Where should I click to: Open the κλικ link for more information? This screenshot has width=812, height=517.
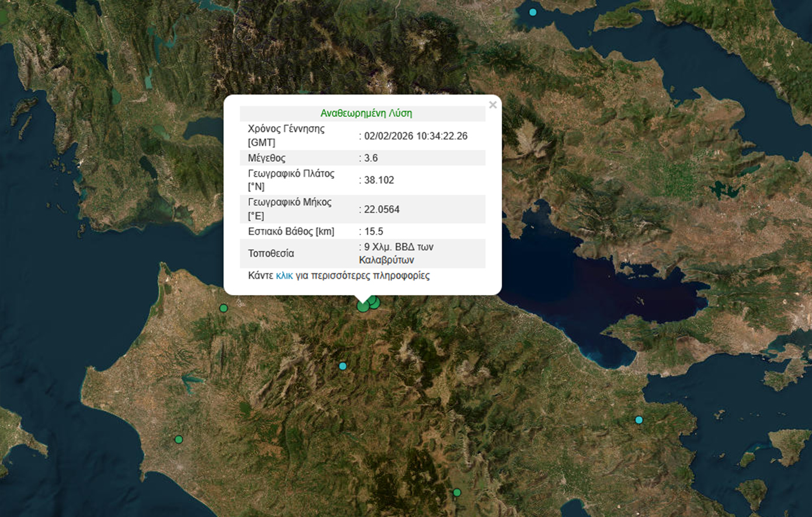pos(284,276)
